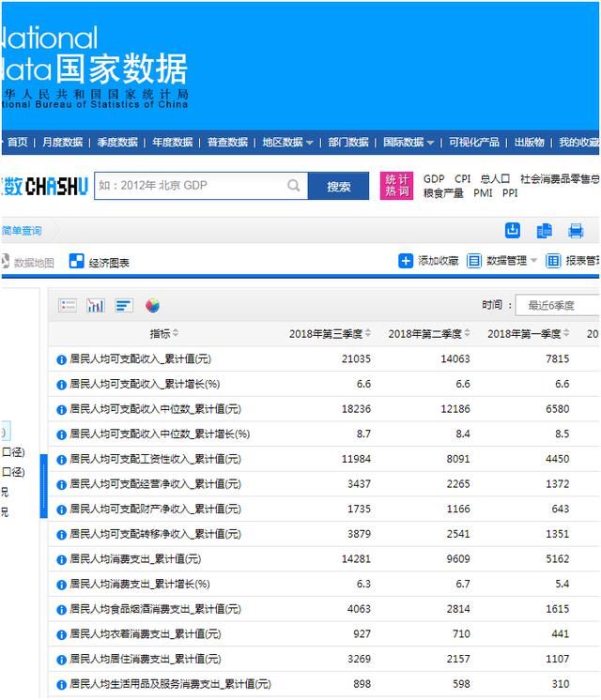Open info icon for 居民人均生活用品及服务消费支出_累计值(元)
601x700 pixels.
pos(61,684)
